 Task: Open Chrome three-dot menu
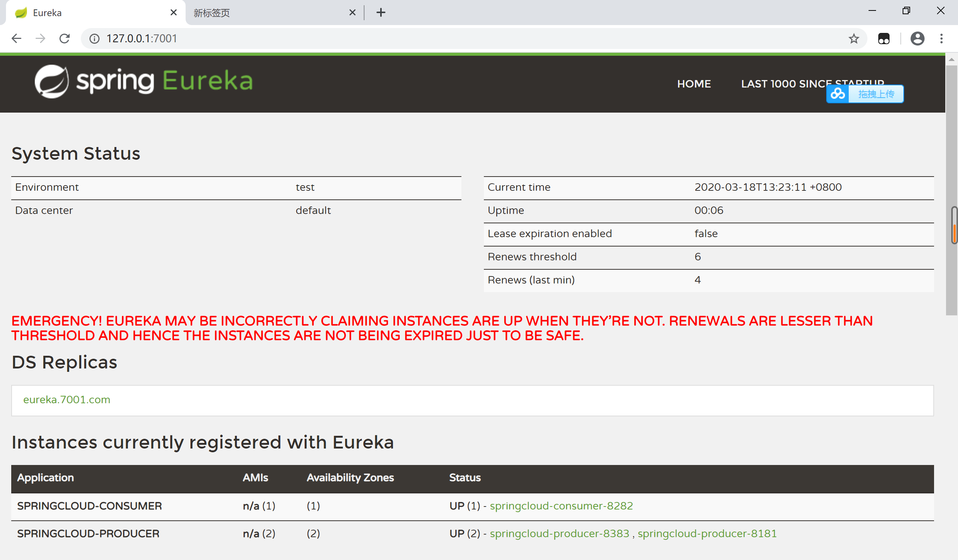[x=941, y=39]
